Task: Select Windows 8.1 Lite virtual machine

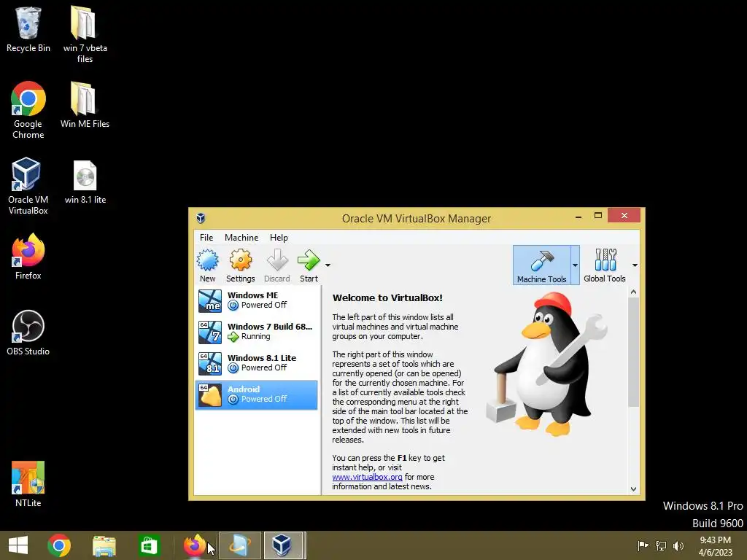Action: (x=256, y=363)
